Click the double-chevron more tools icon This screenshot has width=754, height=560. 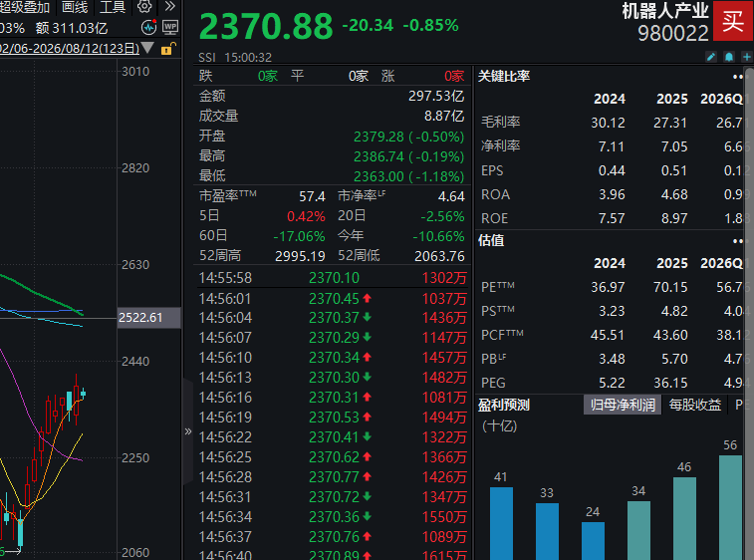[x=169, y=6]
